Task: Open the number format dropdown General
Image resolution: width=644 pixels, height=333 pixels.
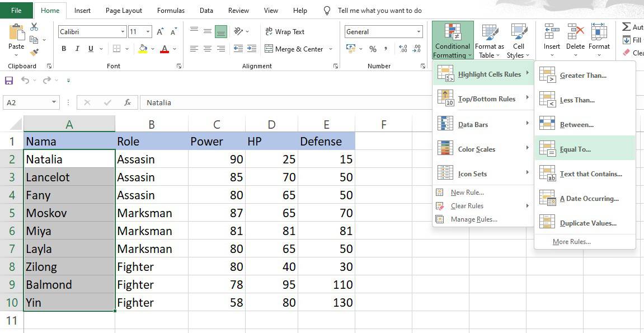Action: click(x=419, y=31)
